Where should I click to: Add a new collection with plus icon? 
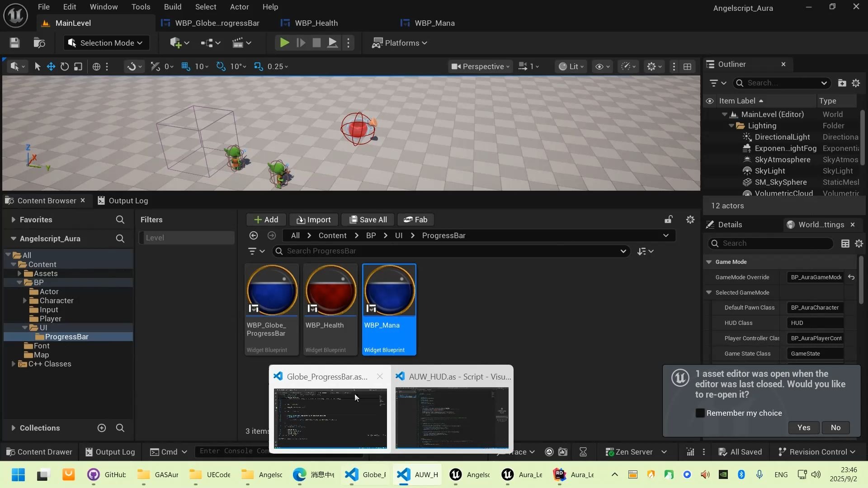click(x=102, y=428)
